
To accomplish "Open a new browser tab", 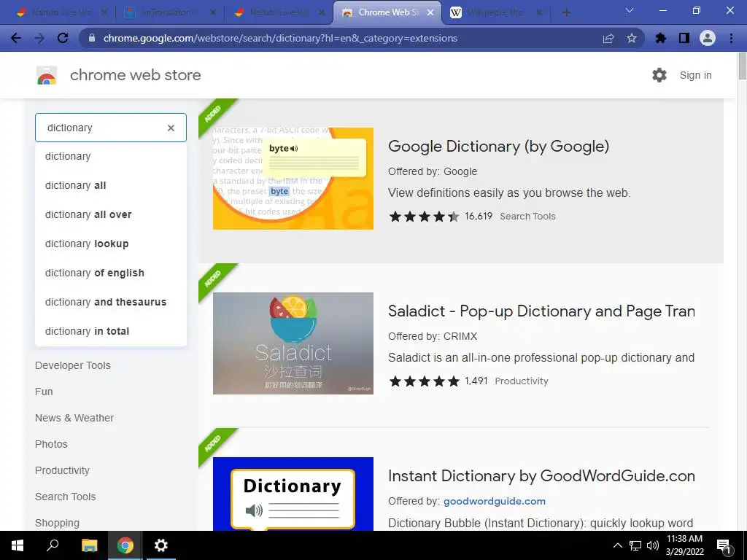I will [566, 12].
